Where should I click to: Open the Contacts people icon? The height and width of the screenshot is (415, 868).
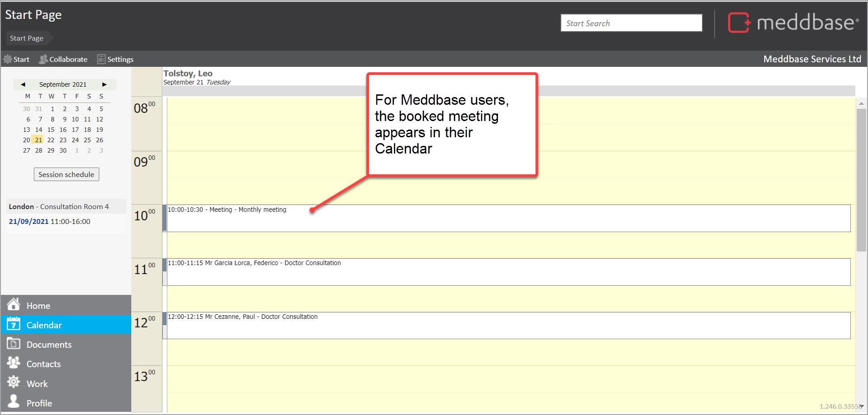(14, 363)
